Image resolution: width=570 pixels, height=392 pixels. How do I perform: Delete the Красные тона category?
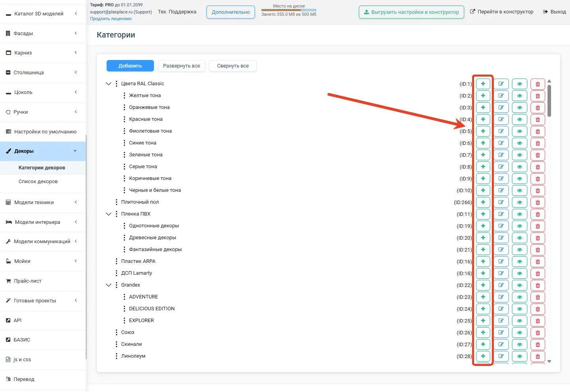click(x=538, y=119)
